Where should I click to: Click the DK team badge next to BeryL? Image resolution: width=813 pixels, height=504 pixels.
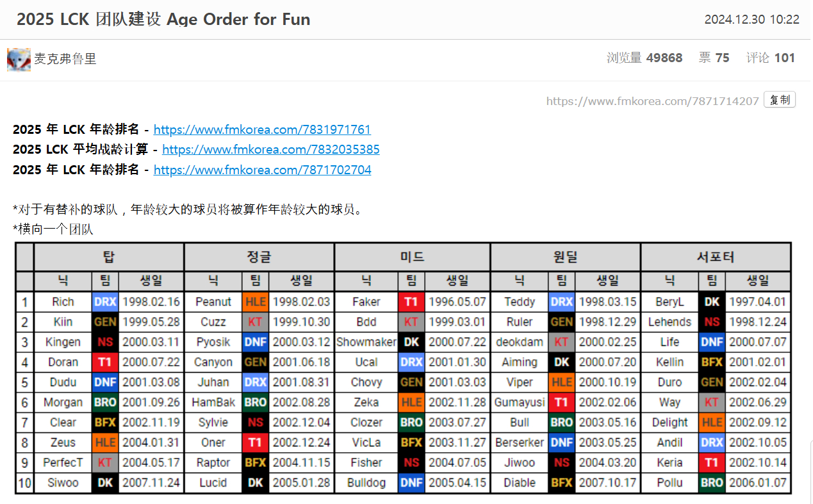(x=712, y=302)
